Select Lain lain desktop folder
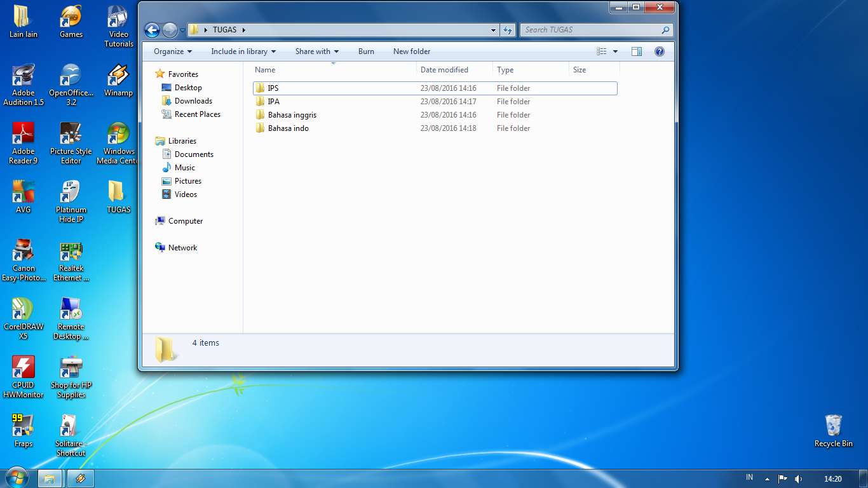Viewport: 868px width, 488px height. pyautogui.click(x=24, y=22)
